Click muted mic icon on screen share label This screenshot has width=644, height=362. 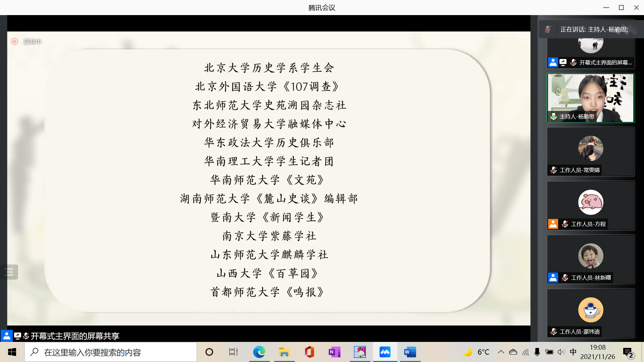(26, 336)
